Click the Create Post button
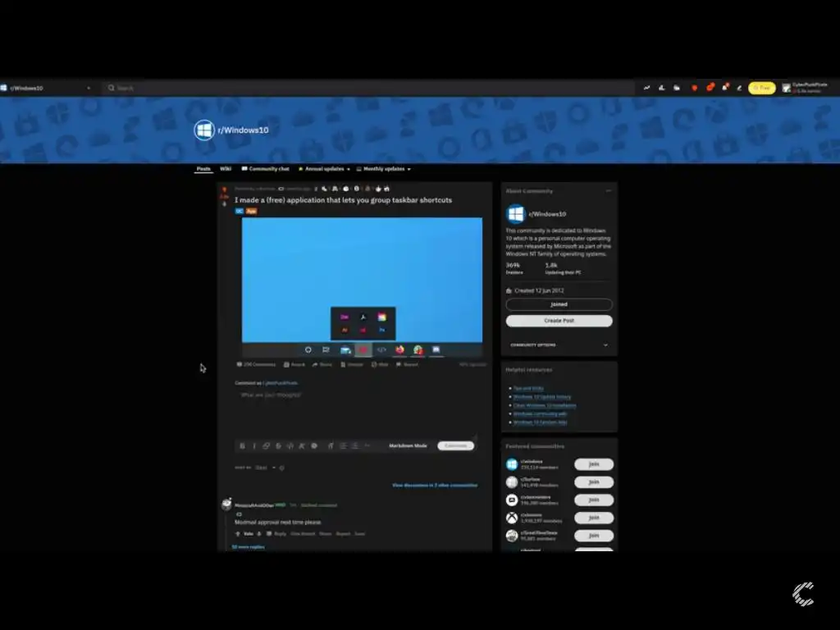 pos(559,321)
